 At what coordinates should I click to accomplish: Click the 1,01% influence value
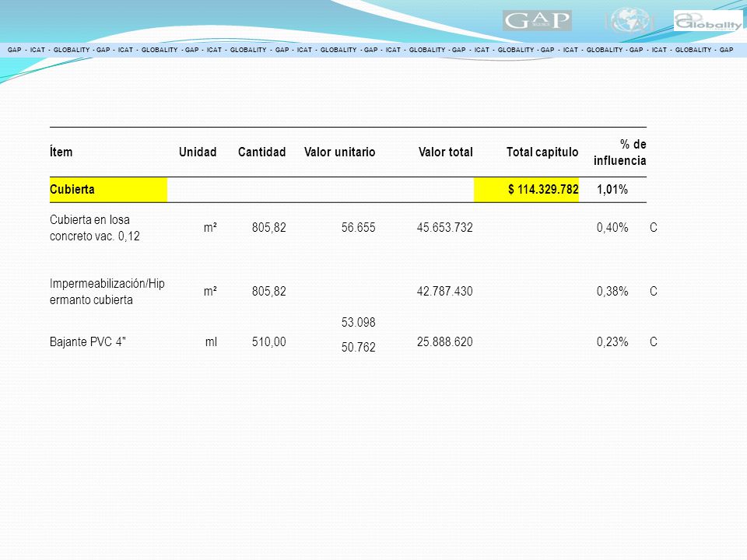(x=612, y=190)
